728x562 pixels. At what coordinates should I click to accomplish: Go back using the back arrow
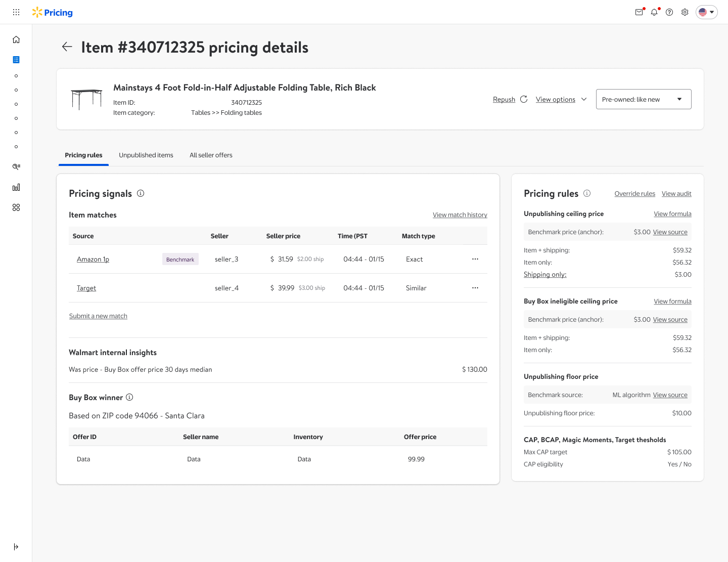click(x=67, y=47)
